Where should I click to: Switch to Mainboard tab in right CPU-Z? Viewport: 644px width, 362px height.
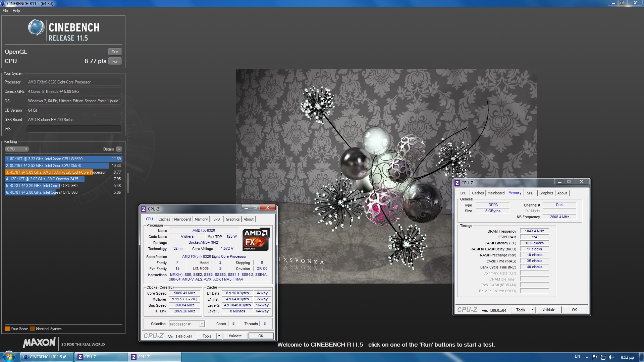point(496,193)
